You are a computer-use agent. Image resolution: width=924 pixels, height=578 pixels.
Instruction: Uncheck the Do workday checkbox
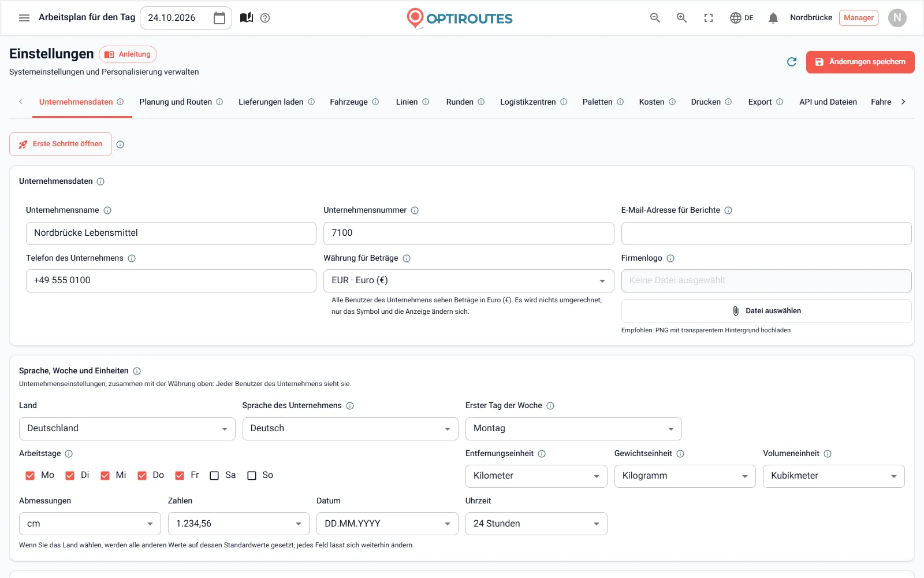[142, 476]
